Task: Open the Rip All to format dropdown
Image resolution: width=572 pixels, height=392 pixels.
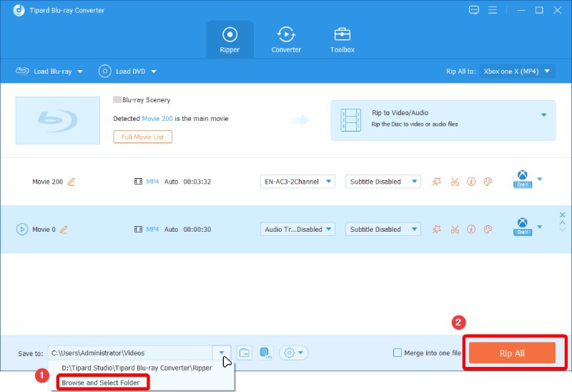Action: coord(517,71)
